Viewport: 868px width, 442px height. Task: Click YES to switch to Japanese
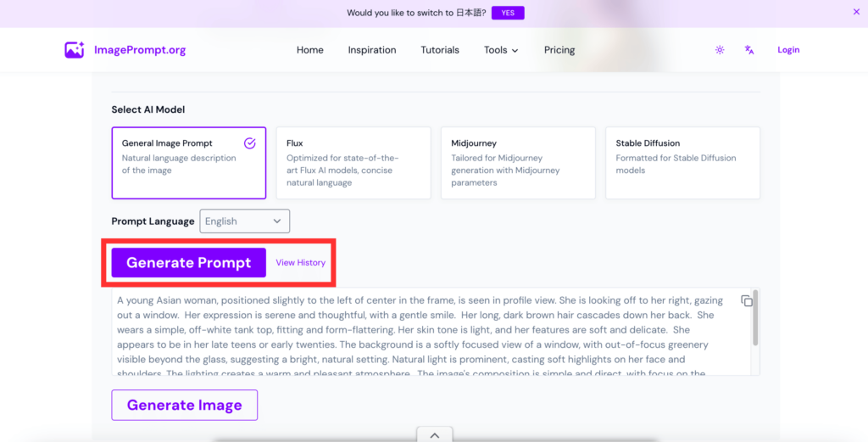[x=508, y=13]
